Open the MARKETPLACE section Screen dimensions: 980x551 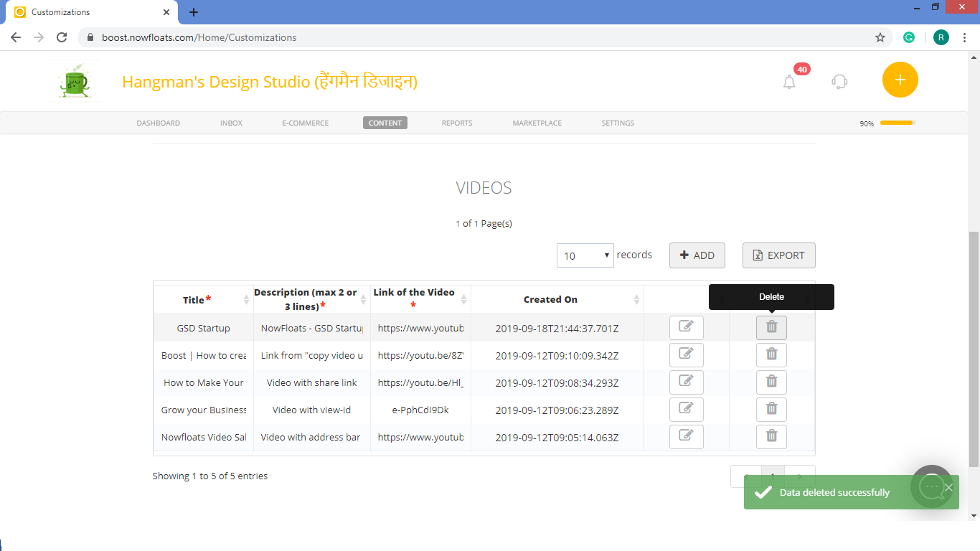coord(537,123)
